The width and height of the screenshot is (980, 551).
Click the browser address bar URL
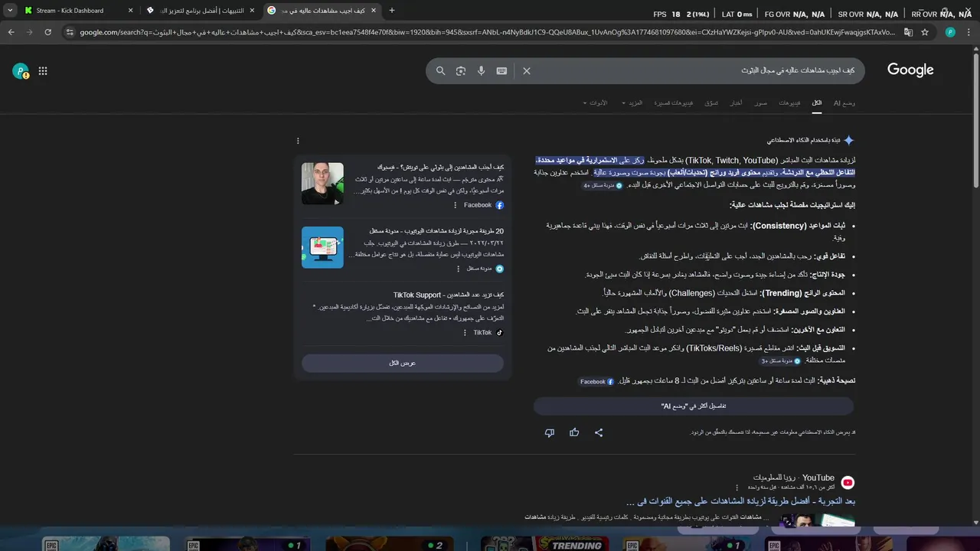coord(486,32)
